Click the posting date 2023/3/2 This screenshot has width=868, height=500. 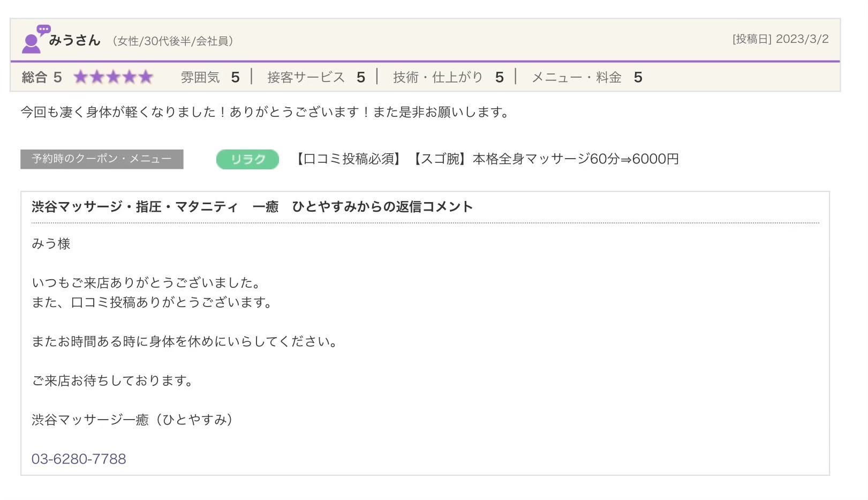(802, 39)
